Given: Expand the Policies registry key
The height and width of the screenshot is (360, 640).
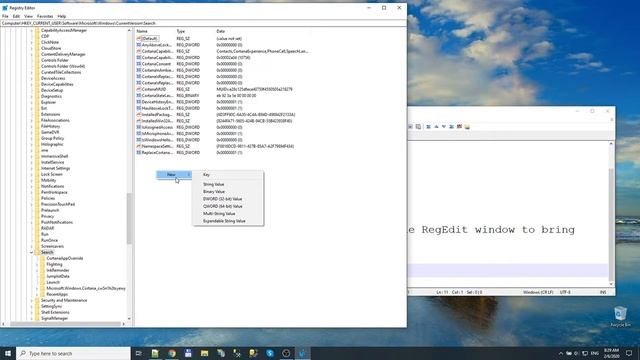Looking at the screenshot, I should point(31,198).
